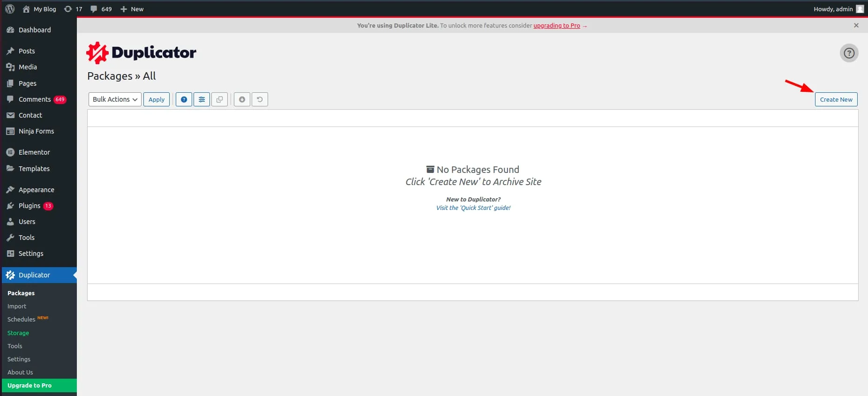Click the recovery undo icon in the toolbar
The height and width of the screenshot is (396, 868).
tap(260, 99)
